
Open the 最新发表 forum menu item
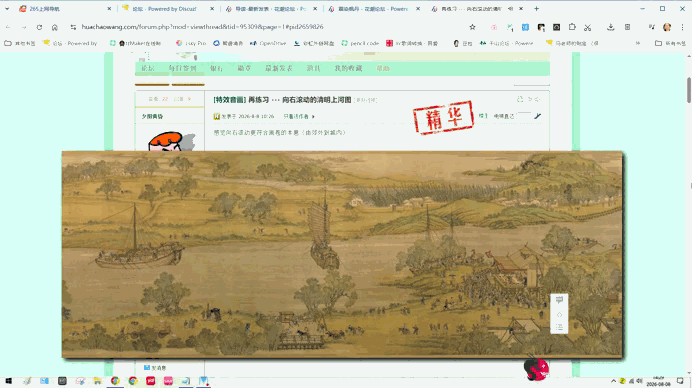pos(279,68)
